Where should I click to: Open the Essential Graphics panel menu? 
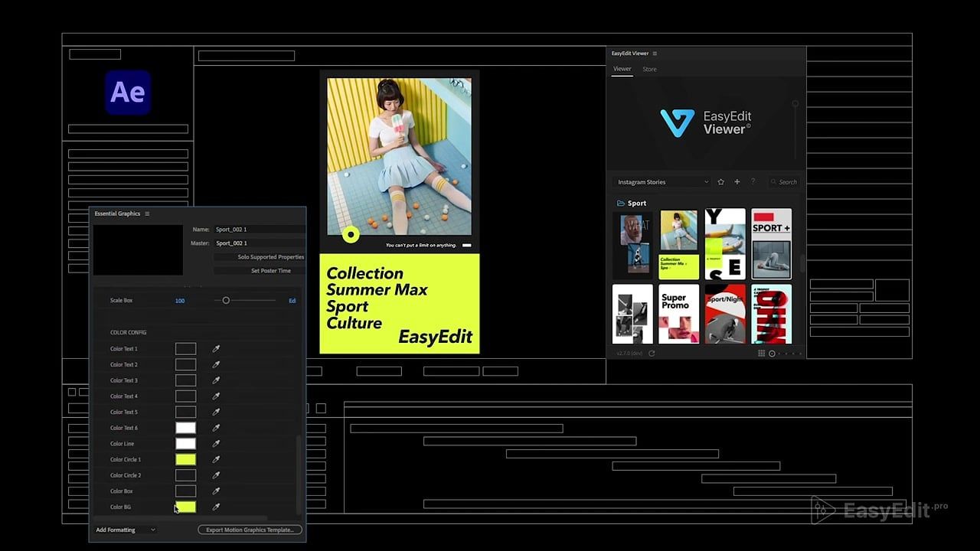147,214
